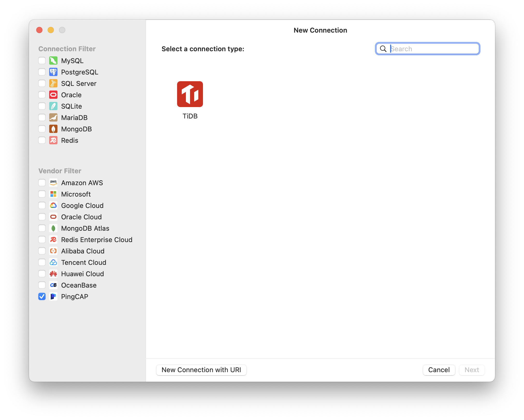Viewport: 524px width, 420px height.
Task: Disable the PingCAP vendor filter checkbox
Action: [x=42, y=296]
